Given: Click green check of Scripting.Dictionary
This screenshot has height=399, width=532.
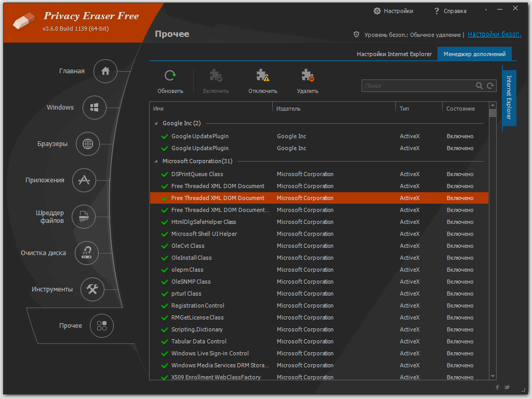Looking at the screenshot, I should click(x=165, y=330).
